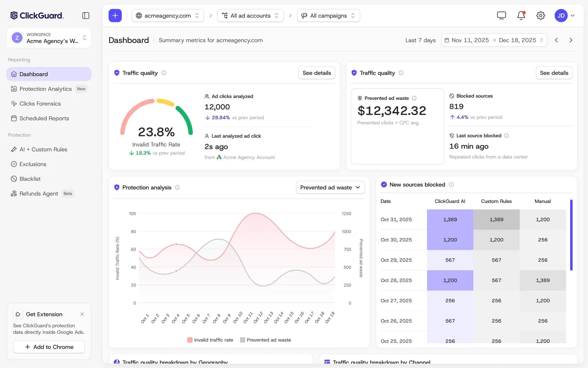Open Clicks Forensics in sidebar
The image size is (588, 368).
point(49,103)
